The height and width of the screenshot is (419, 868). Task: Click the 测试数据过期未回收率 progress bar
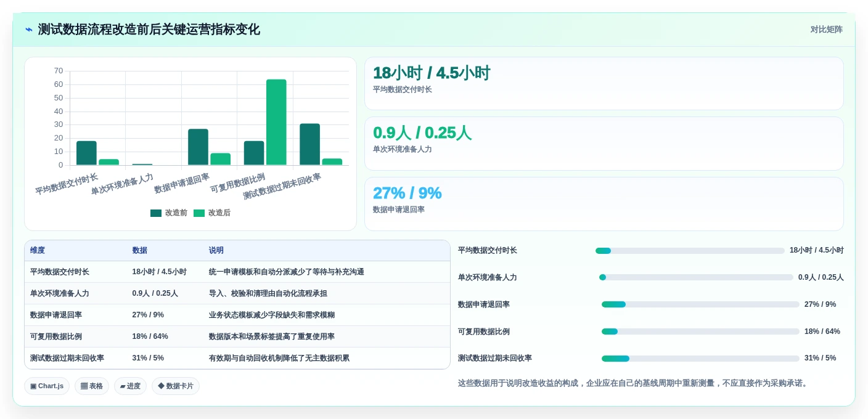tap(700, 359)
